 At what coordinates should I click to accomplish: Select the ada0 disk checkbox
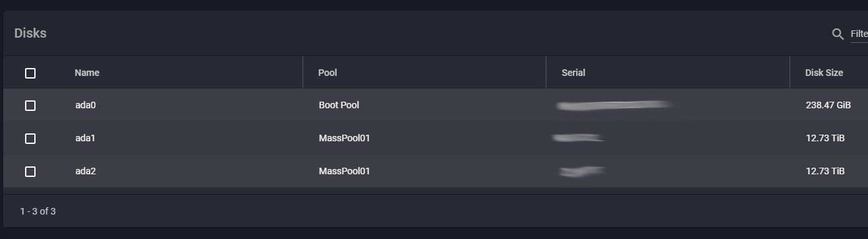(x=30, y=106)
